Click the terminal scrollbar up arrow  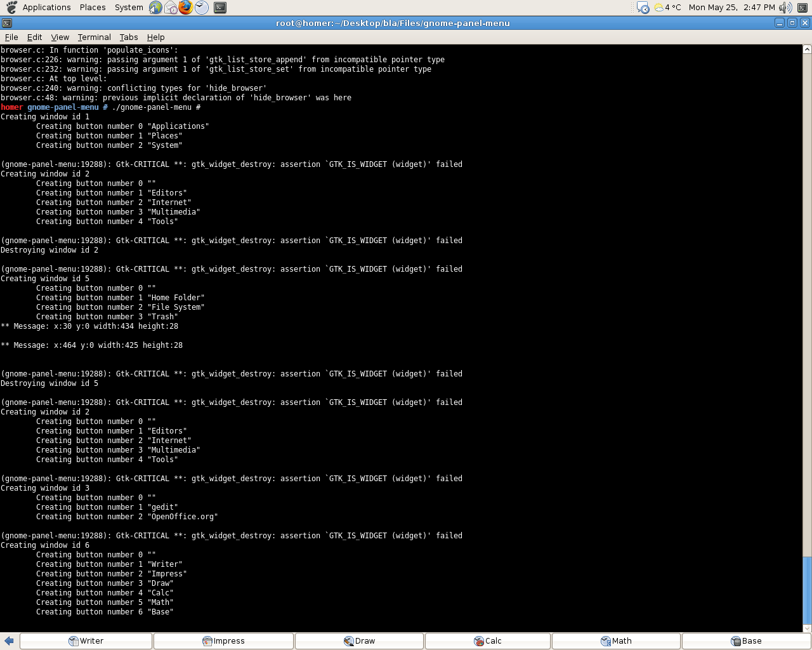click(x=807, y=49)
